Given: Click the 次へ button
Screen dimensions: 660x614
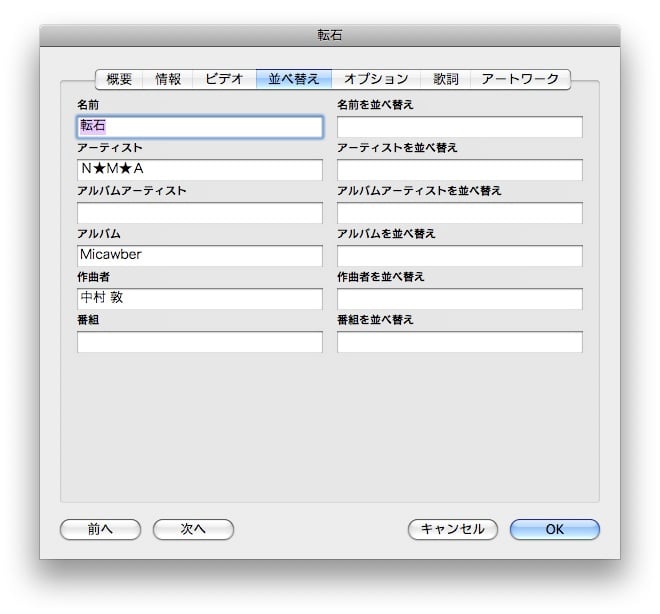Looking at the screenshot, I should click(193, 529).
